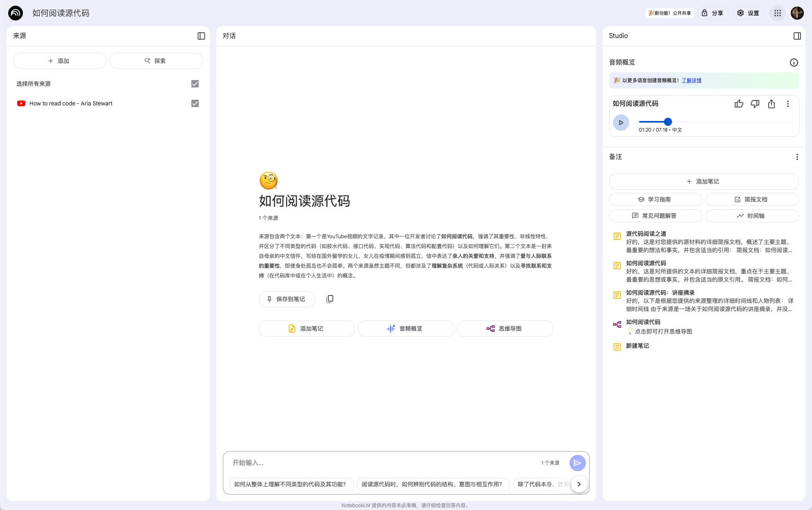Open the audio overview more options menu
Viewport: 812px width, 510px height.
click(787, 104)
